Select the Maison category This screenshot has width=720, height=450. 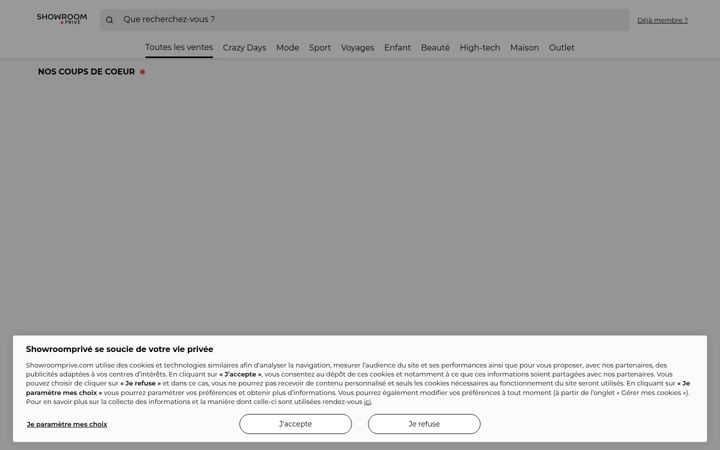524,48
